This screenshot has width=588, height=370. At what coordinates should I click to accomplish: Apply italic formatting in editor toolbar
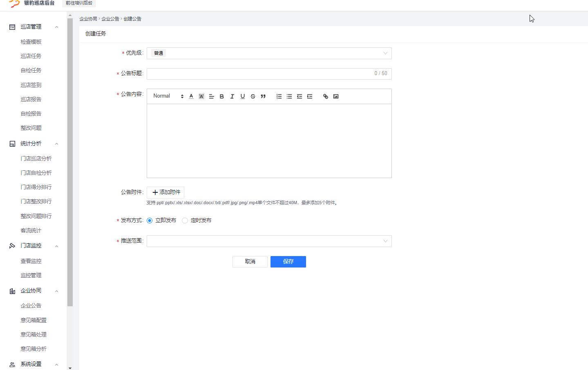(x=232, y=96)
